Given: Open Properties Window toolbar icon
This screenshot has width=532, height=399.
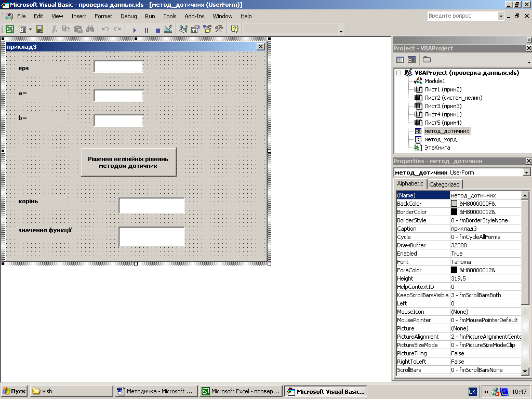Looking at the screenshot, I should point(195,29).
